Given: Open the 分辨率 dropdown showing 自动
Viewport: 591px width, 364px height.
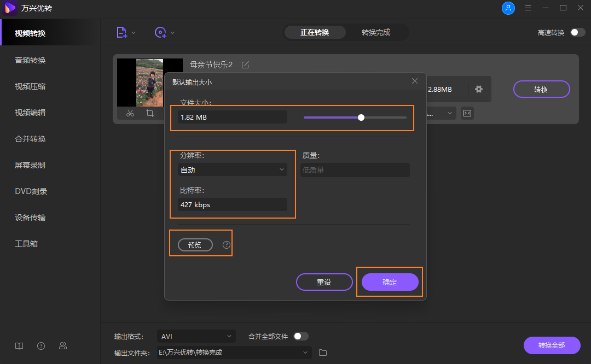Looking at the screenshot, I should tap(232, 169).
